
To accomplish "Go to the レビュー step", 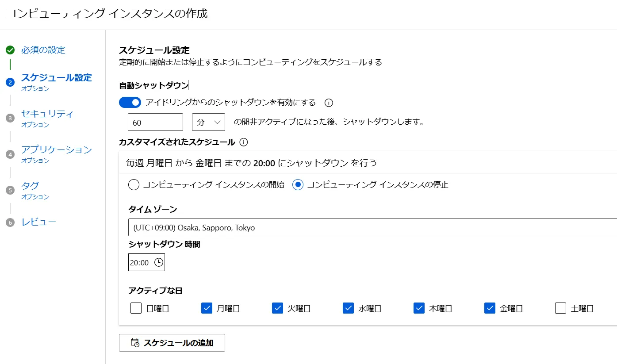I will (39, 222).
